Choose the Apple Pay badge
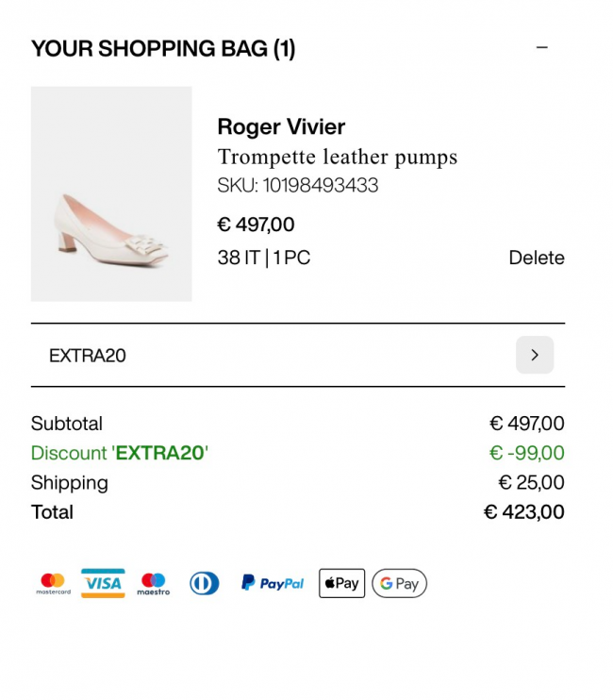Viewport: 613px width, 700px height. (x=341, y=583)
